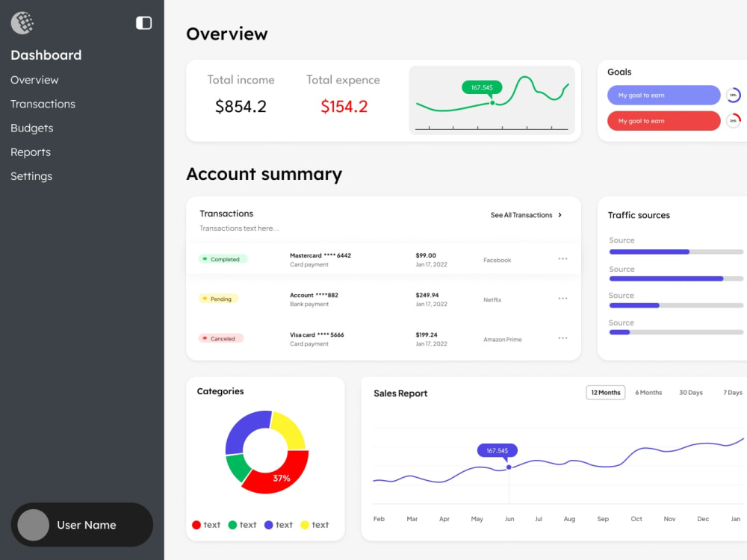Click the blue legend dot in Categories
Viewport: 747px width, 560px height.
(269, 525)
